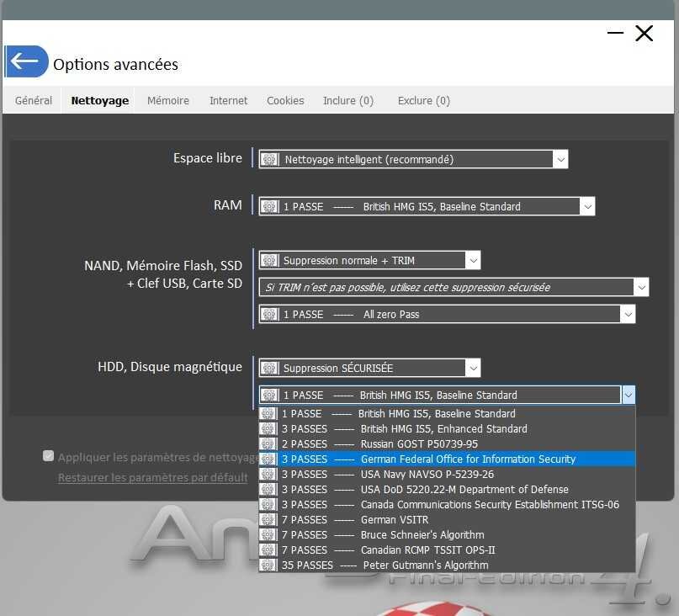This screenshot has width=679, height=616.
Task: Click the icon in the RAM combo box
Action: 269,207
